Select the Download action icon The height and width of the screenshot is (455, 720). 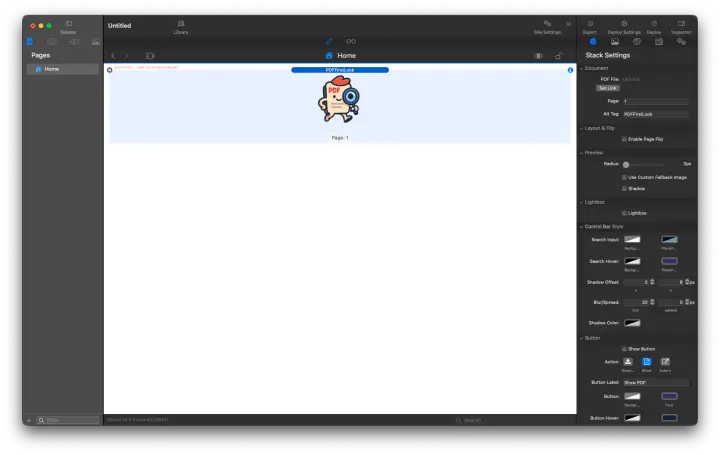pos(628,362)
